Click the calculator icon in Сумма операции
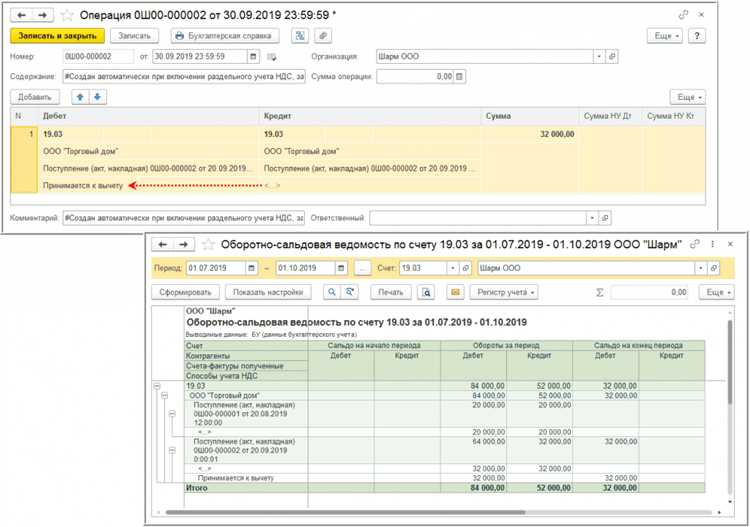 point(459,77)
